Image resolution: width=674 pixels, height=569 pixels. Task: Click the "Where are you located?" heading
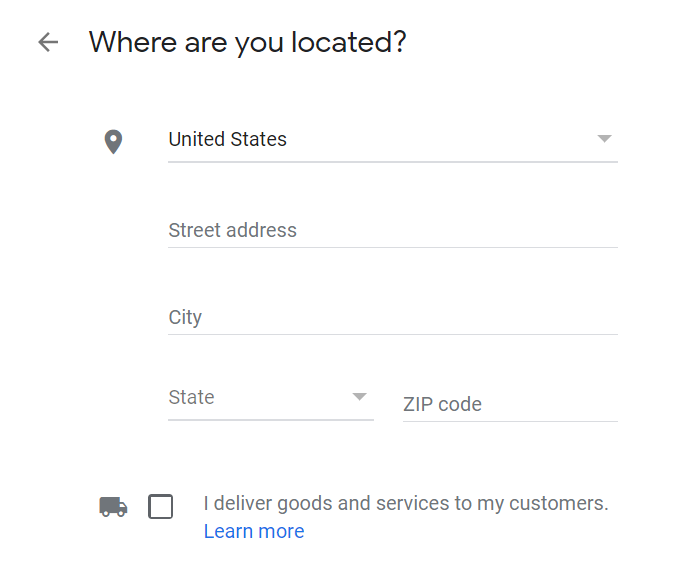[247, 42]
